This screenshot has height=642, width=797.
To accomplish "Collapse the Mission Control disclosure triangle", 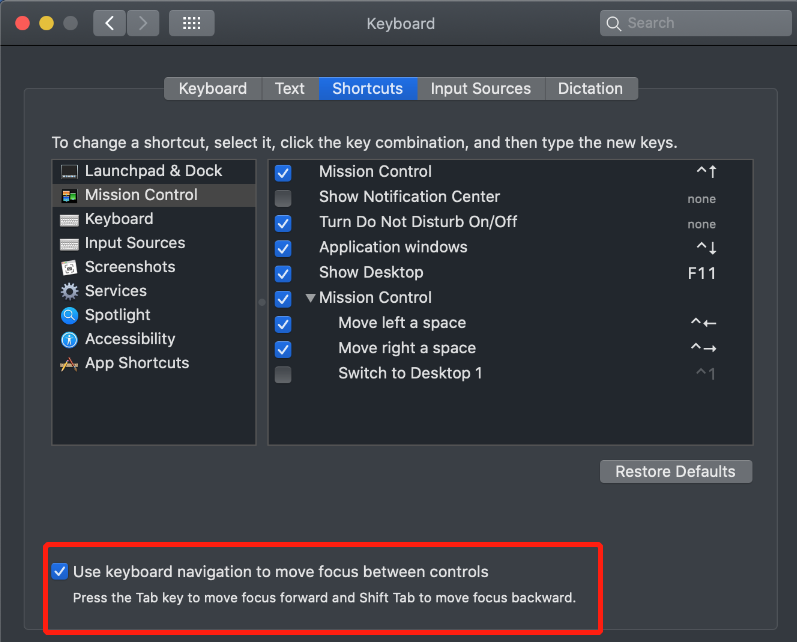I will coord(310,298).
